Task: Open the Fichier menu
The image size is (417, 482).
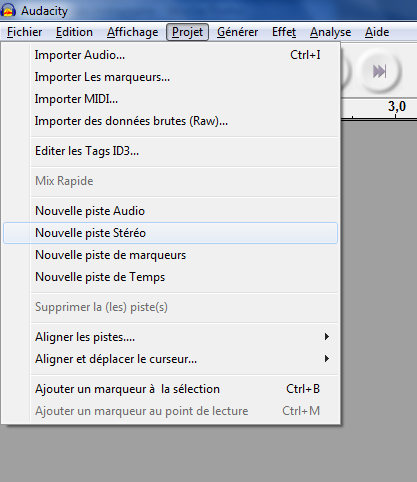Action: tap(24, 32)
